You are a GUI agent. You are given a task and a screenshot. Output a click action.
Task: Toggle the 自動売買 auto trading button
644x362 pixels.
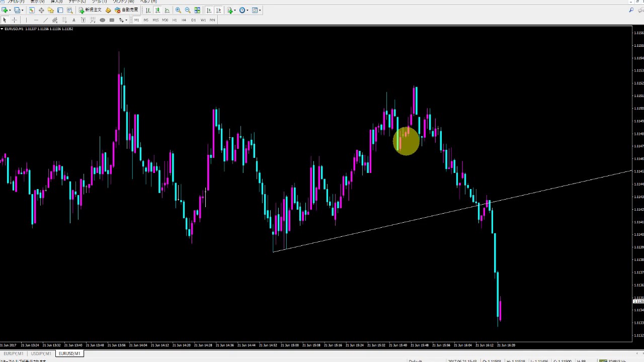pos(126,10)
